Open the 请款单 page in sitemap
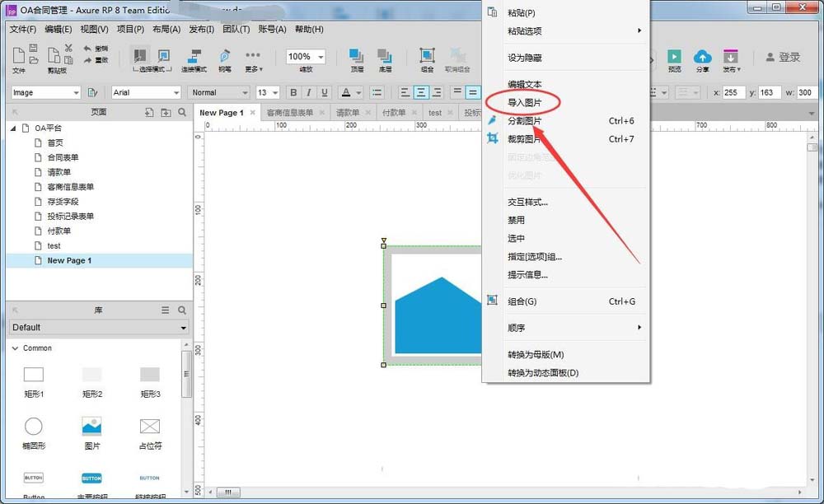Screen dimensions: 824x504 [58, 171]
